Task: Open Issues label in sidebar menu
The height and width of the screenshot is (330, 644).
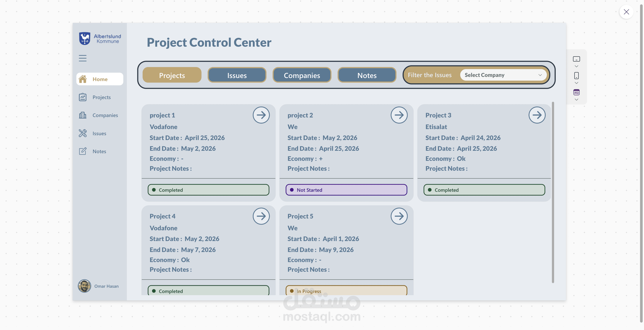Action: 99,133
